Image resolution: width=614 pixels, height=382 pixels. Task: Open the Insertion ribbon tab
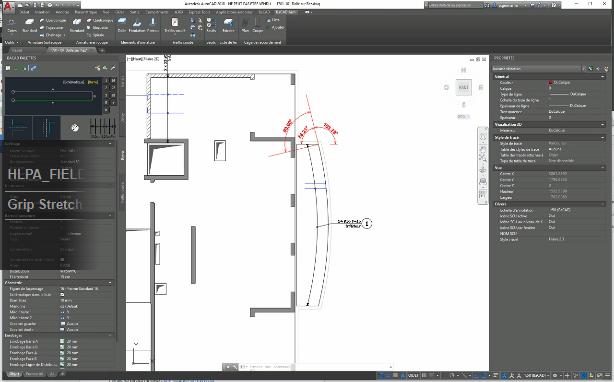[x=42, y=12]
